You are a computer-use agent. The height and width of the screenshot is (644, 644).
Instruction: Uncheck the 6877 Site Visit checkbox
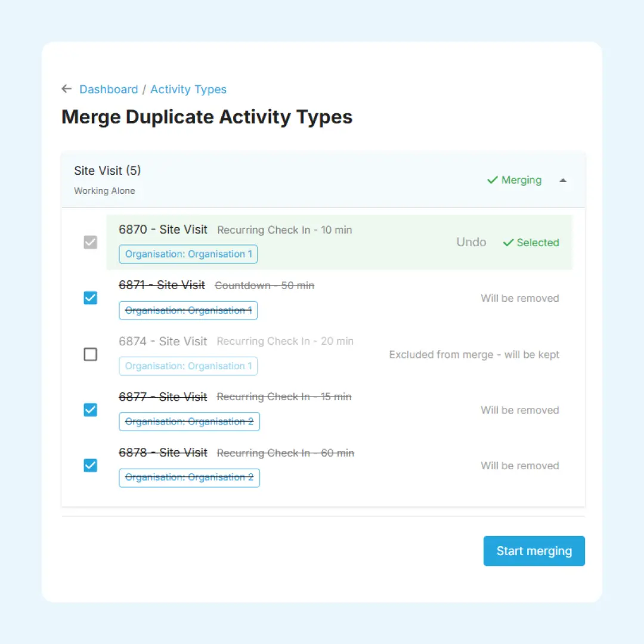(x=90, y=410)
